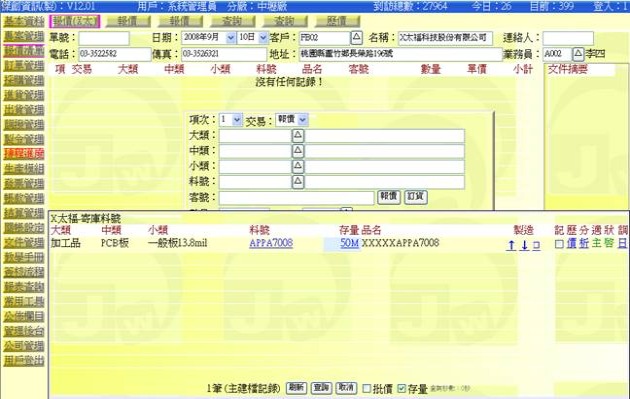Click the small square icon after arrows
The image size is (630, 399).
point(536,246)
